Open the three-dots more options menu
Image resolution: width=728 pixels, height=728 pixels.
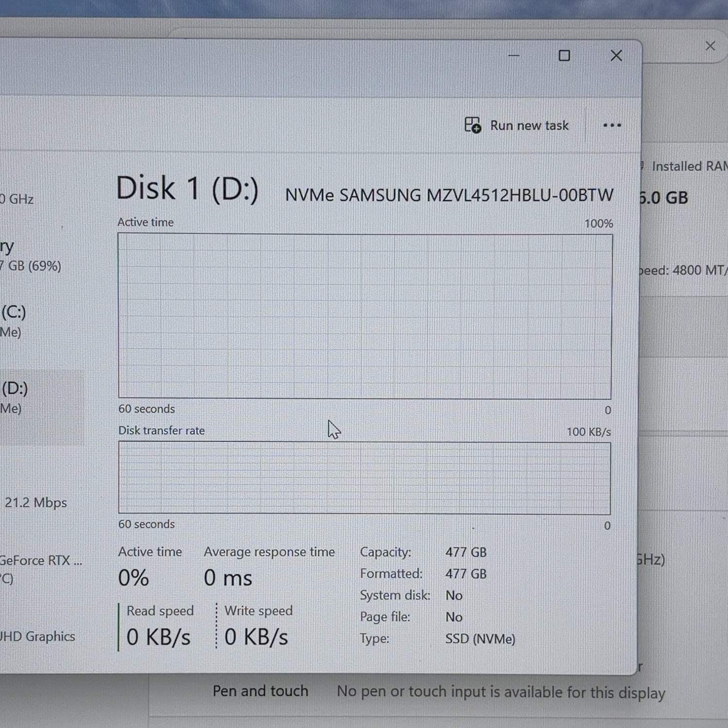click(x=612, y=125)
